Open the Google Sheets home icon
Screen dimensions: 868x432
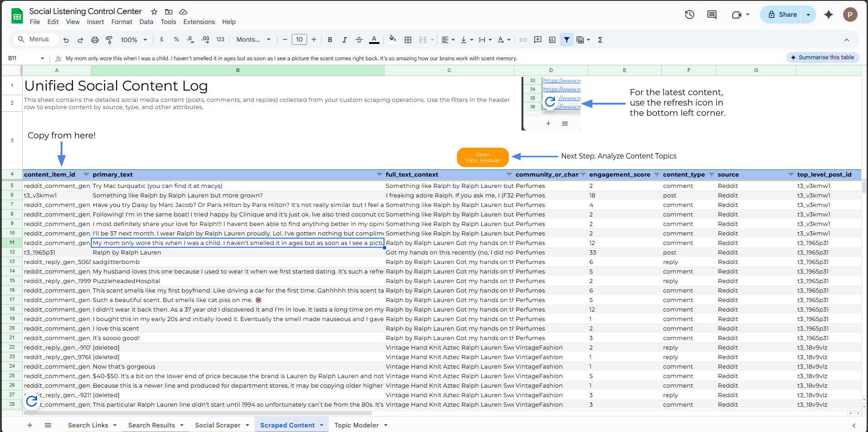point(17,16)
